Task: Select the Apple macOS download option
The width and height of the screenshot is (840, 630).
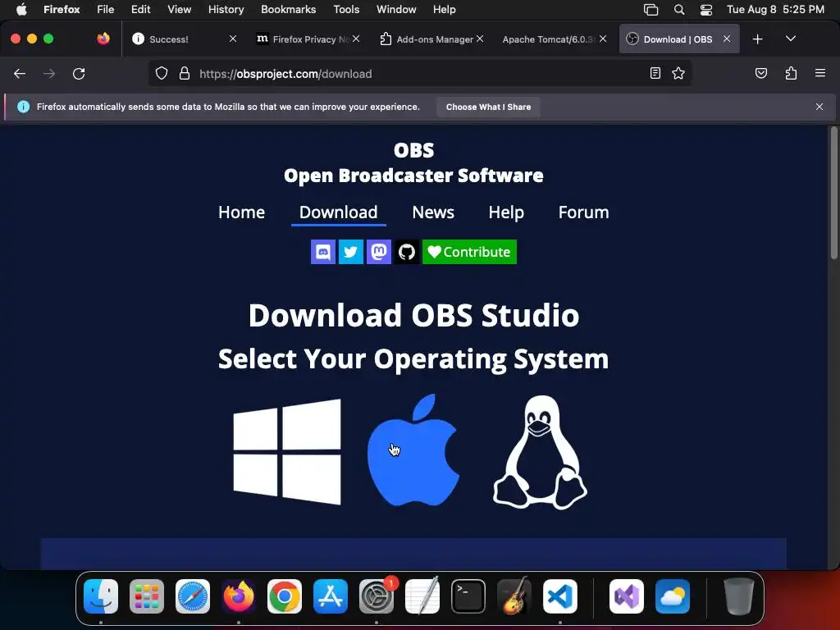Action: (x=413, y=450)
